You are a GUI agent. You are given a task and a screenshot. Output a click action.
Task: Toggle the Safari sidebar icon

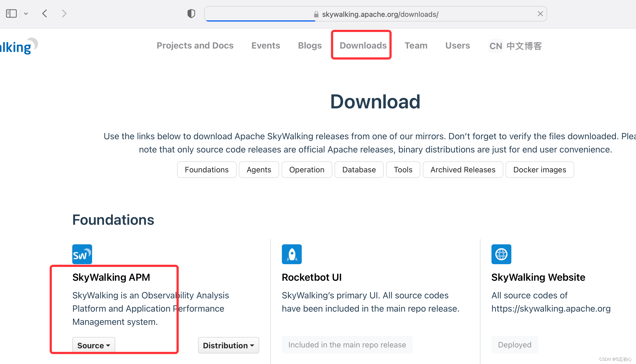(11, 14)
